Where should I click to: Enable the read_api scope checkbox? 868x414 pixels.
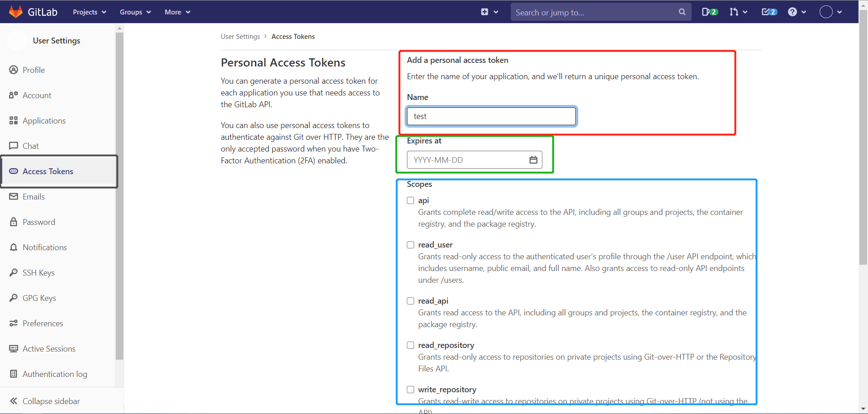coord(410,301)
